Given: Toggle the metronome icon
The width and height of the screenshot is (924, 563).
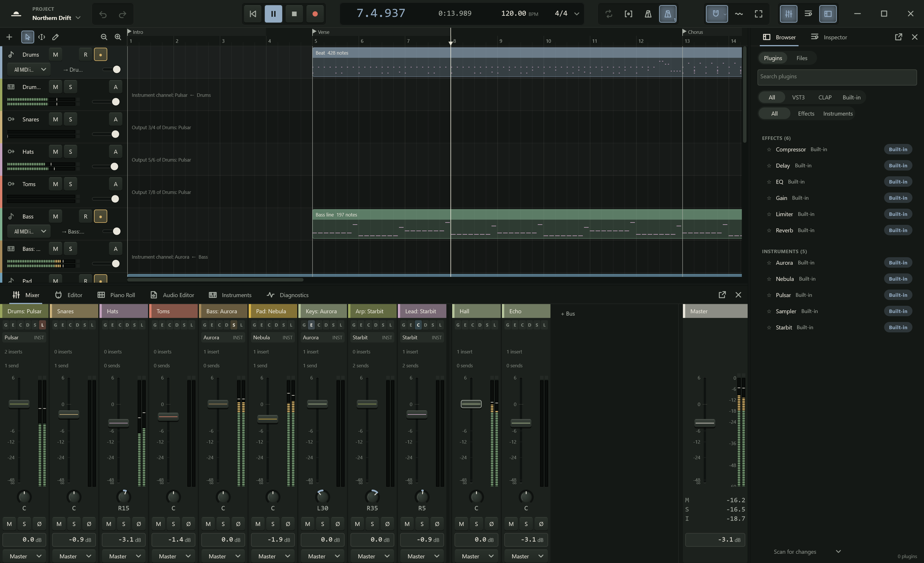Looking at the screenshot, I should pos(648,14).
